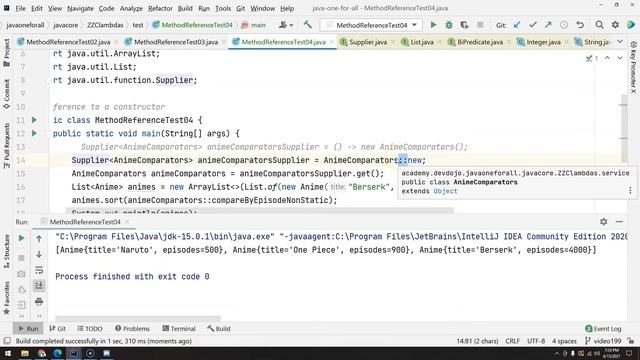The width and height of the screenshot is (640, 360).
Task: Open the video199 Git branch popup
Action: point(603,341)
